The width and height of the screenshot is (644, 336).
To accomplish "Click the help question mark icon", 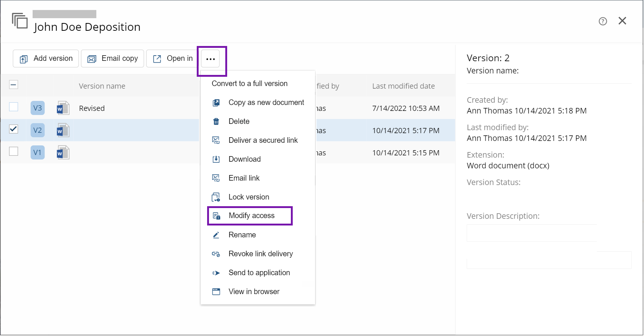I will [602, 21].
